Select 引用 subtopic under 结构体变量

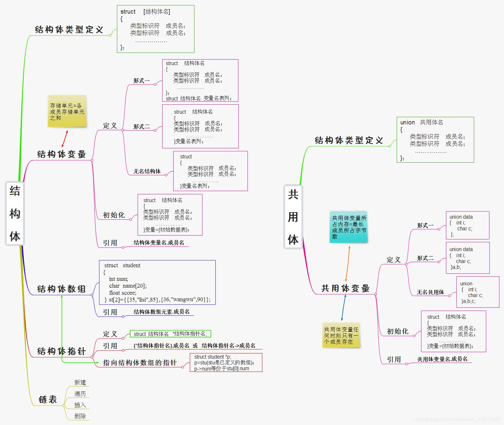[x=110, y=243]
